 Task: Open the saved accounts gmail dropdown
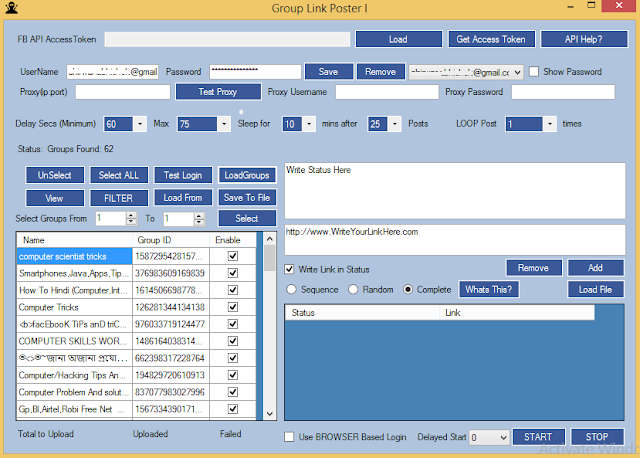pyautogui.click(x=517, y=72)
